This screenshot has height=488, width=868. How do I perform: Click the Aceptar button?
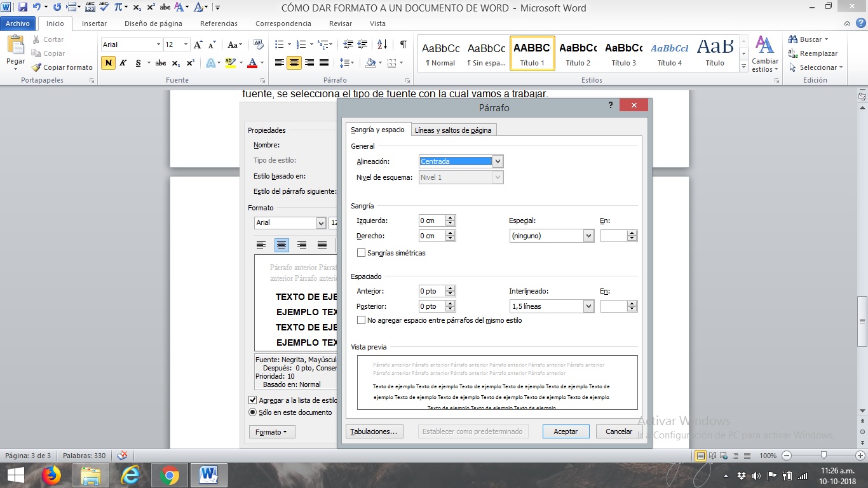[566, 431]
